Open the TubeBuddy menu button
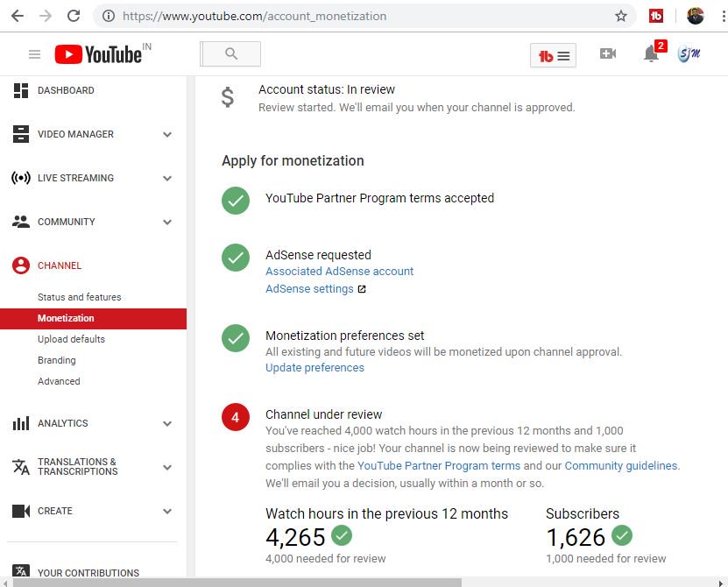Viewport: 728px width, 587px height. 553,56
